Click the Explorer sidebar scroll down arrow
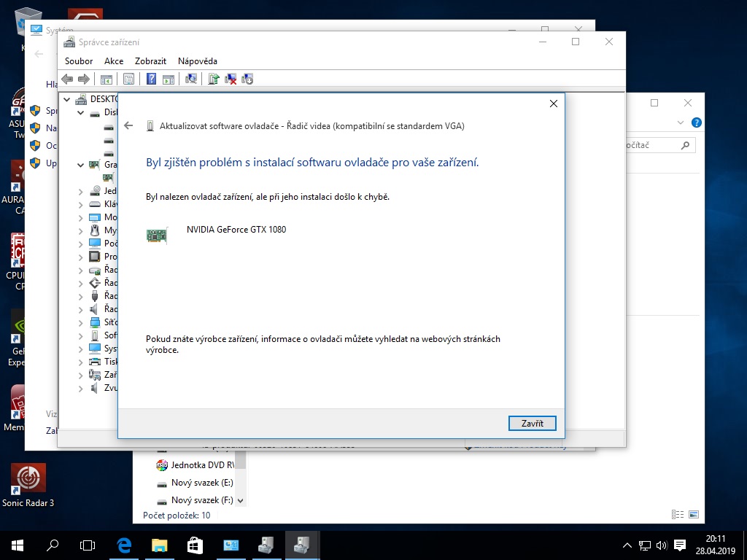The height and width of the screenshot is (560, 747). point(241,500)
